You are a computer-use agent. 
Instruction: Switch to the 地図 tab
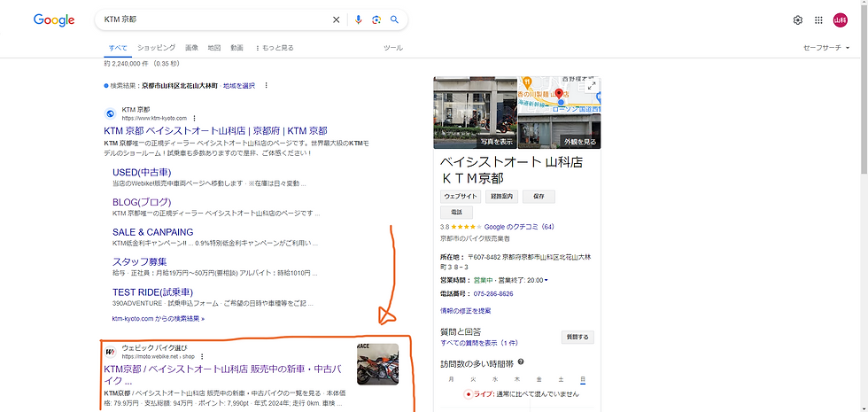click(x=214, y=48)
